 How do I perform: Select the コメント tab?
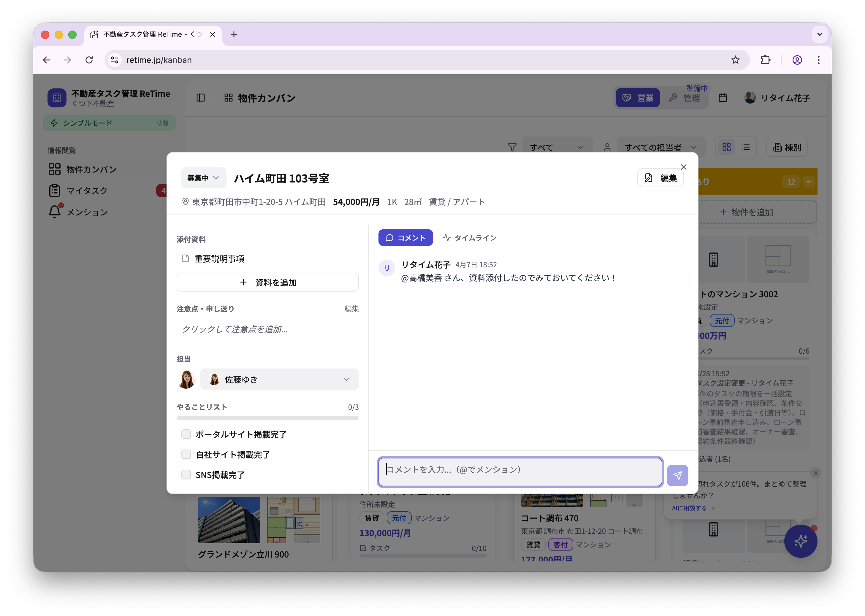[405, 238]
